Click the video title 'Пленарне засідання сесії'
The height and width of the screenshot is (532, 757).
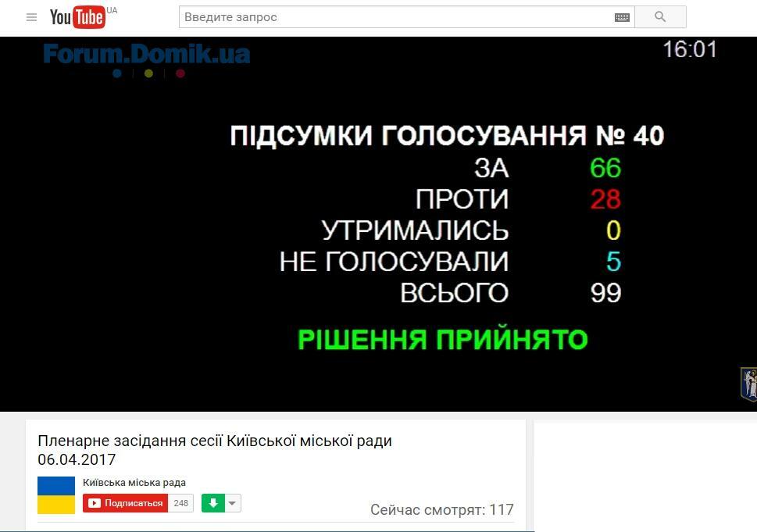[214, 450]
